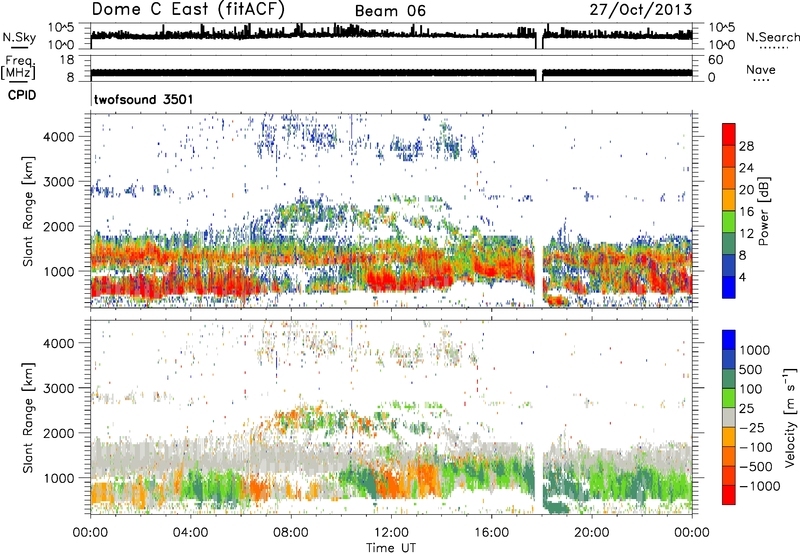
Task: Click the -25 label on velocity colorbar
Action: pos(753,427)
